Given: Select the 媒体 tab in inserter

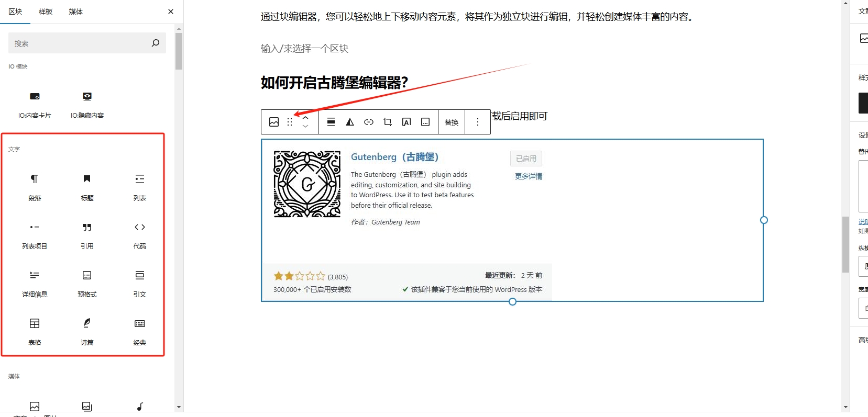Looking at the screenshot, I should [x=76, y=12].
